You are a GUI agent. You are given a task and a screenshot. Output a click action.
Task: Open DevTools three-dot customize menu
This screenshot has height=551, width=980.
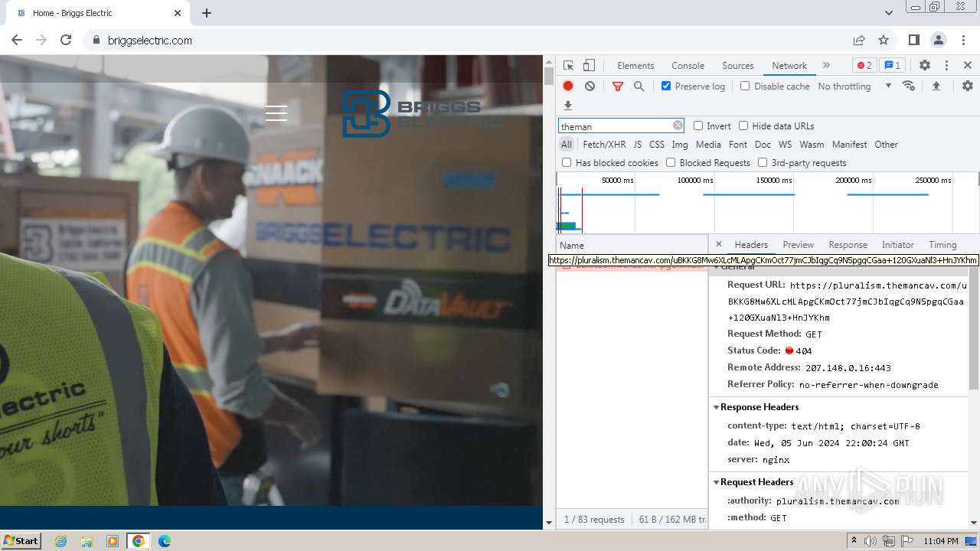[x=946, y=66]
